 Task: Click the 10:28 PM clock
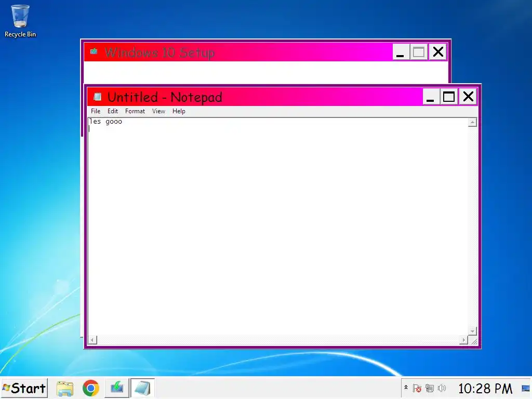[x=485, y=389]
